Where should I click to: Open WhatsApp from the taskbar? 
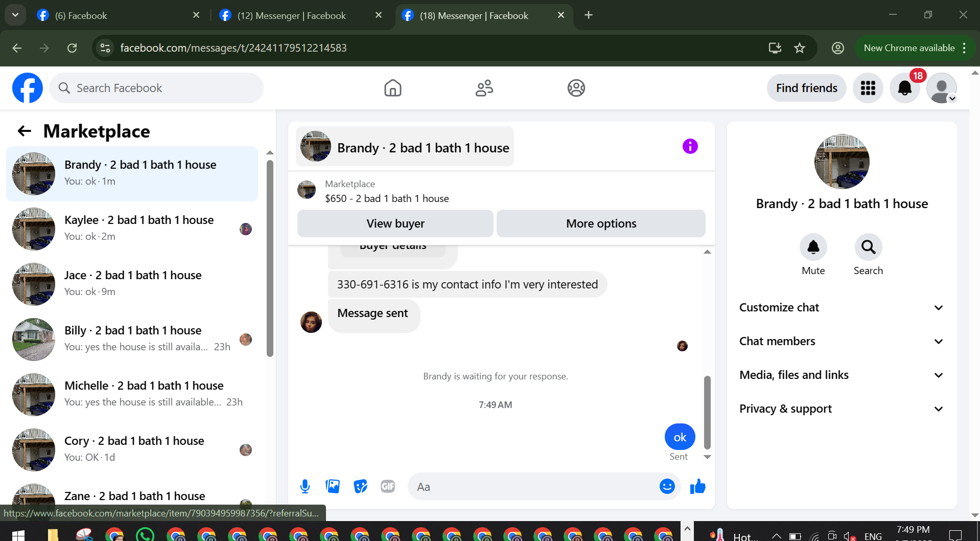pyautogui.click(x=145, y=535)
